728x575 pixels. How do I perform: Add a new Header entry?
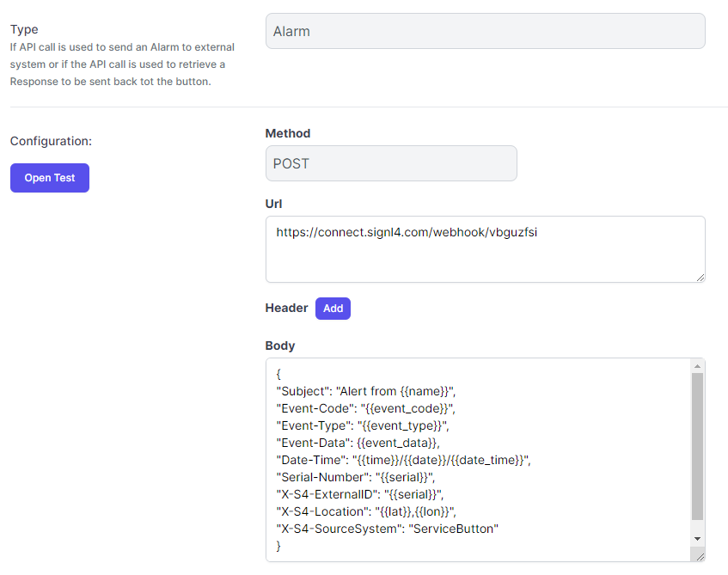(x=333, y=309)
